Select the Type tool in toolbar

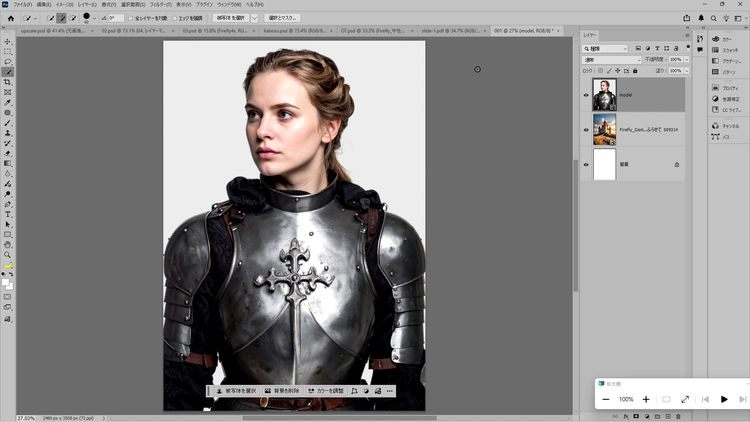click(x=8, y=214)
